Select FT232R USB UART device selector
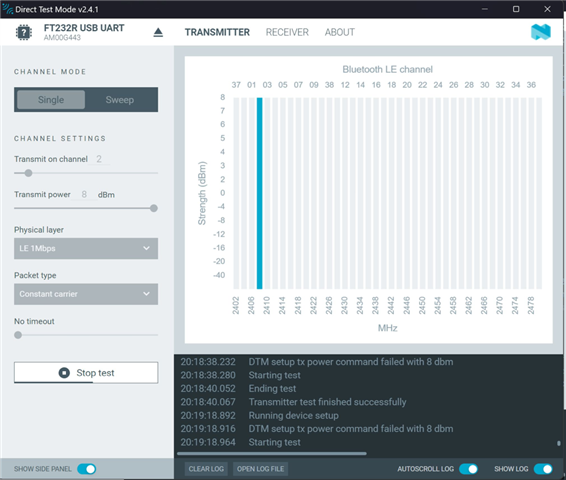This screenshot has width=566, height=480. [x=84, y=32]
